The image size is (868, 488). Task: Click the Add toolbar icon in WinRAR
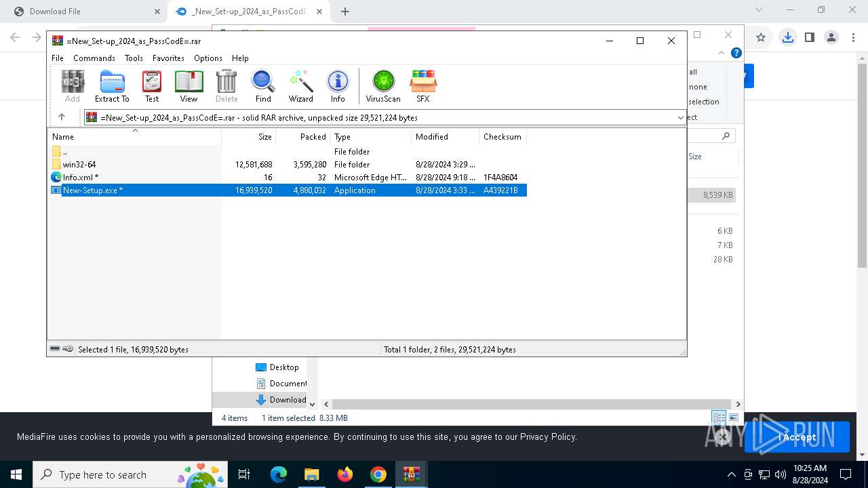click(73, 86)
